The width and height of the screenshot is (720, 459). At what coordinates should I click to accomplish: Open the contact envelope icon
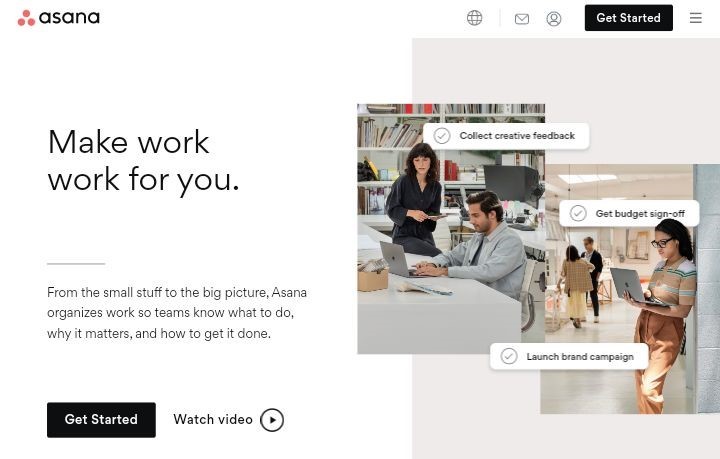(522, 19)
